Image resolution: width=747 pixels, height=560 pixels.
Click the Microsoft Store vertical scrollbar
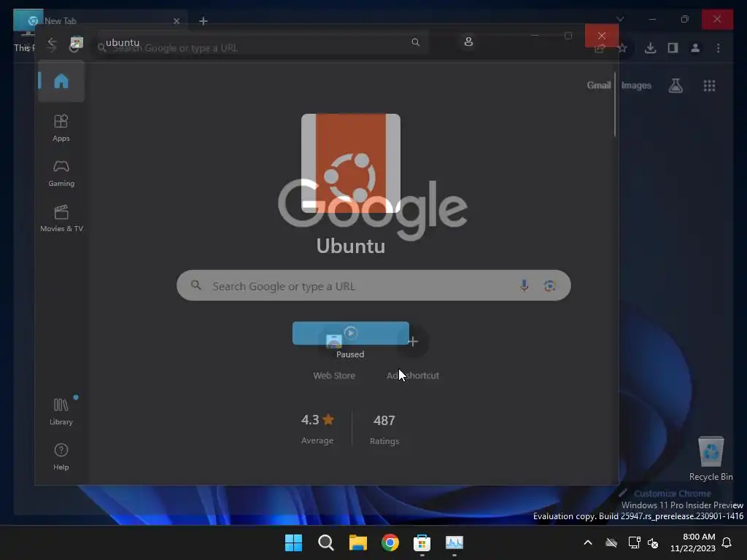615,105
